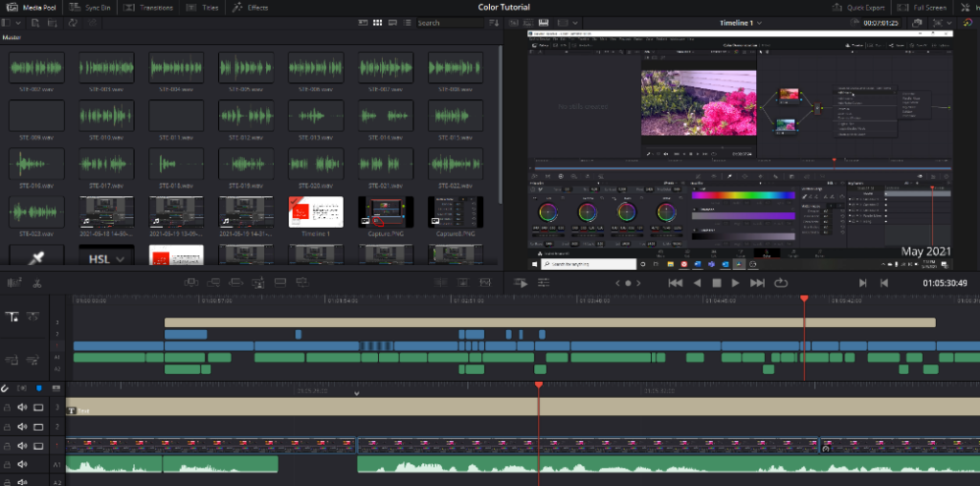The height and width of the screenshot is (486, 980).
Task: Switch to the Titles tab
Action: pyautogui.click(x=203, y=8)
